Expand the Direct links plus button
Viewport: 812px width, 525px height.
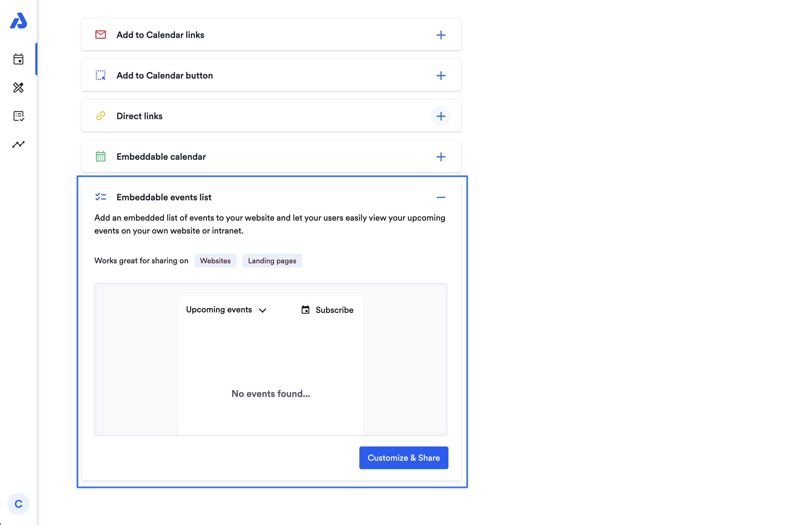[441, 116]
